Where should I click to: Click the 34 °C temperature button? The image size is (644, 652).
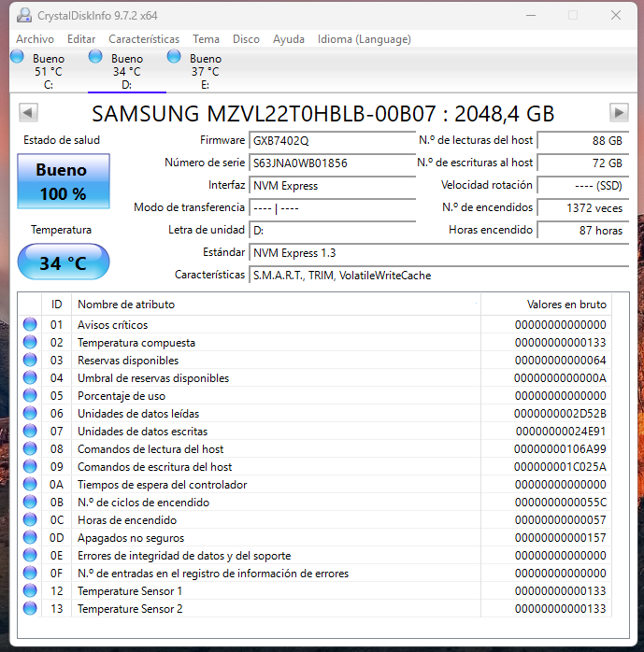63,262
